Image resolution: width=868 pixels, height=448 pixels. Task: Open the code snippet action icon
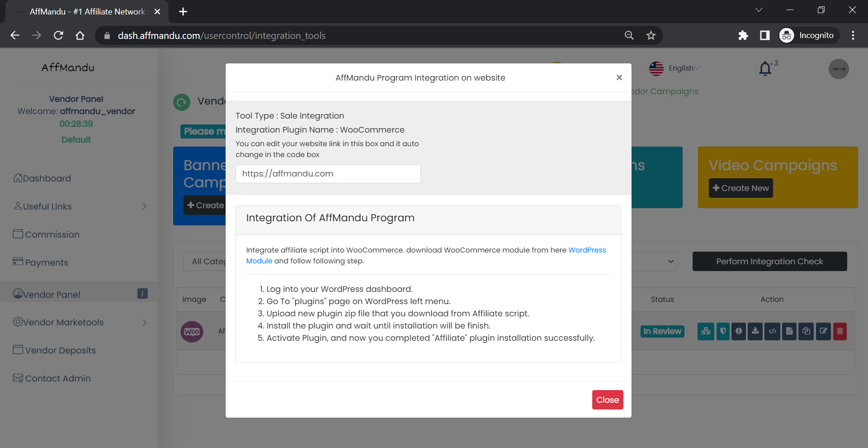click(x=772, y=331)
